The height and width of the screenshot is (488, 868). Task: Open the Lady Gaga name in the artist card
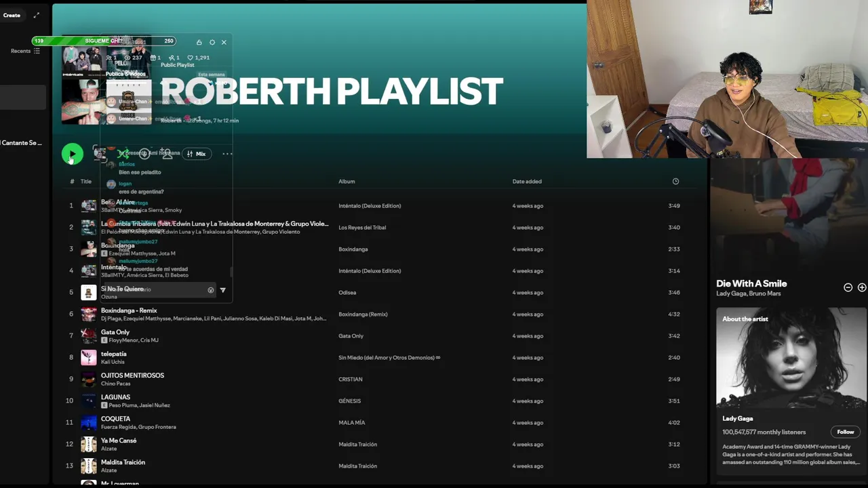[738, 419]
